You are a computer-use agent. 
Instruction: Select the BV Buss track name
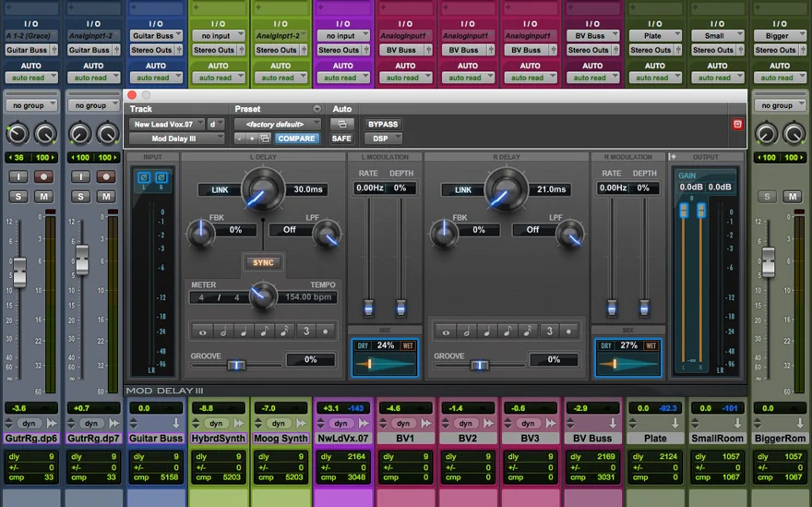click(x=592, y=439)
